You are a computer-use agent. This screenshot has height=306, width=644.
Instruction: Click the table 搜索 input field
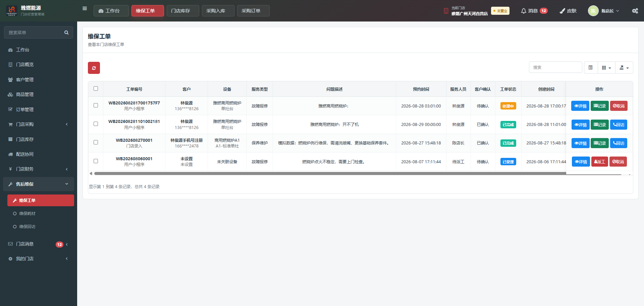tap(555, 68)
